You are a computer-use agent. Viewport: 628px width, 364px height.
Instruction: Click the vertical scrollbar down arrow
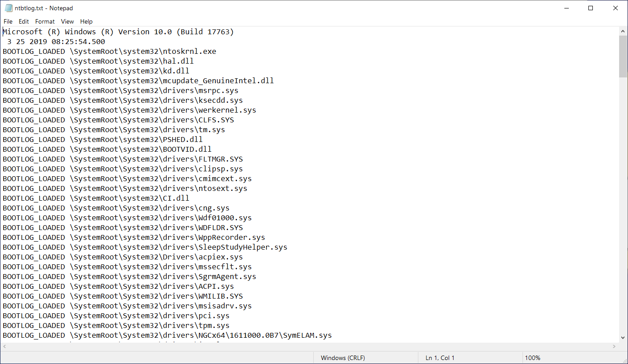[623, 338]
